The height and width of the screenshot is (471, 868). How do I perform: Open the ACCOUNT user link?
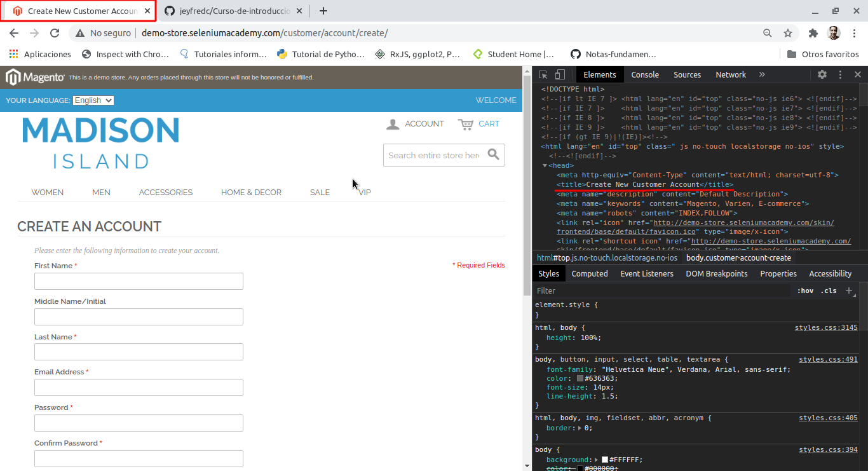point(415,124)
